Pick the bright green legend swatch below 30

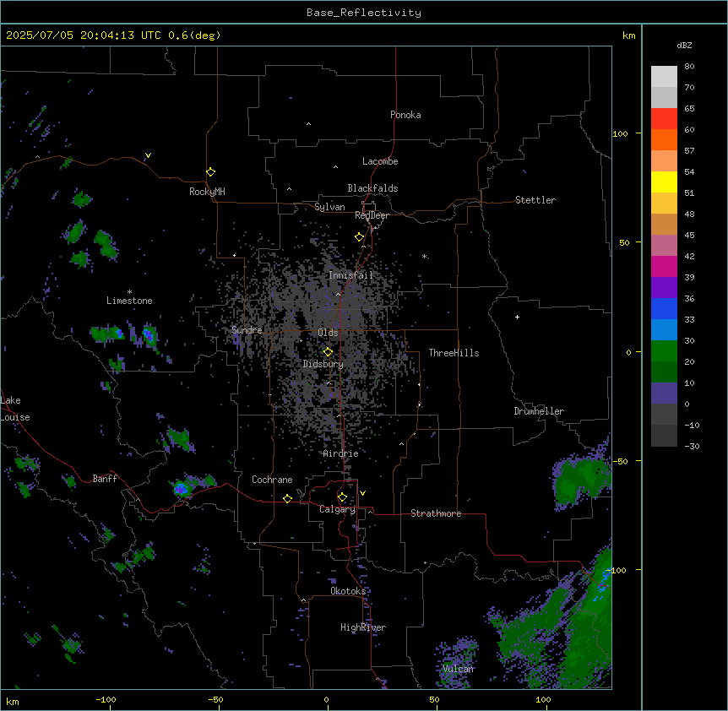(x=664, y=351)
